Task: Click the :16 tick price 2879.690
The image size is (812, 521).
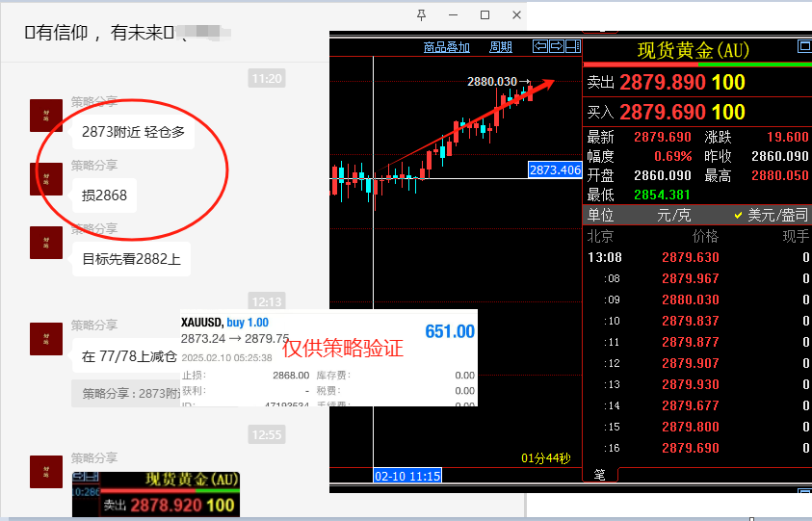Action: click(x=691, y=448)
